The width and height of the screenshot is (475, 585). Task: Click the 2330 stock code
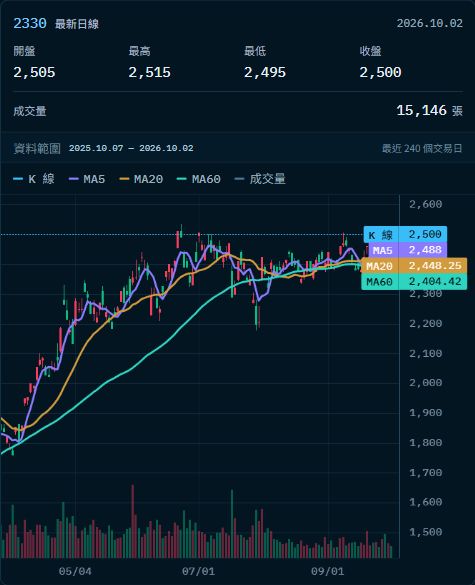(30, 24)
